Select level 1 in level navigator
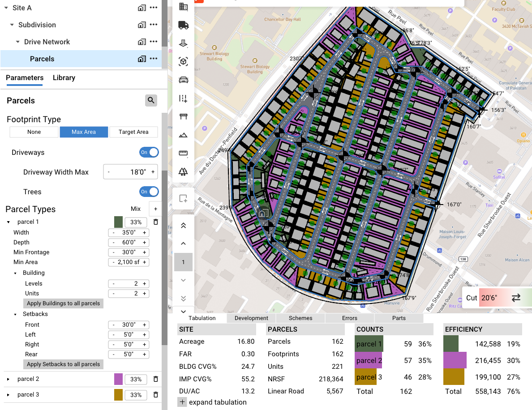The width and height of the screenshot is (532, 410). pyautogui.click(x=183, y=262)
